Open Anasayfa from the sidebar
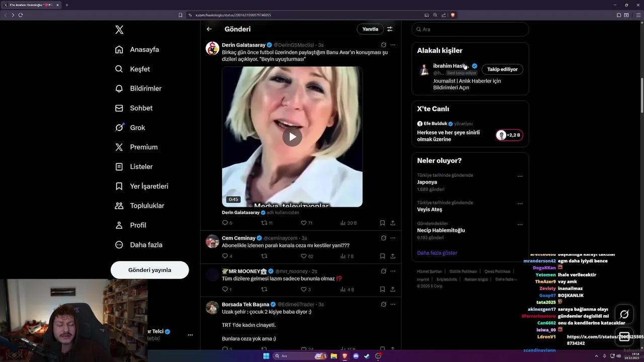644x362 pixels. tap(137, 49)
